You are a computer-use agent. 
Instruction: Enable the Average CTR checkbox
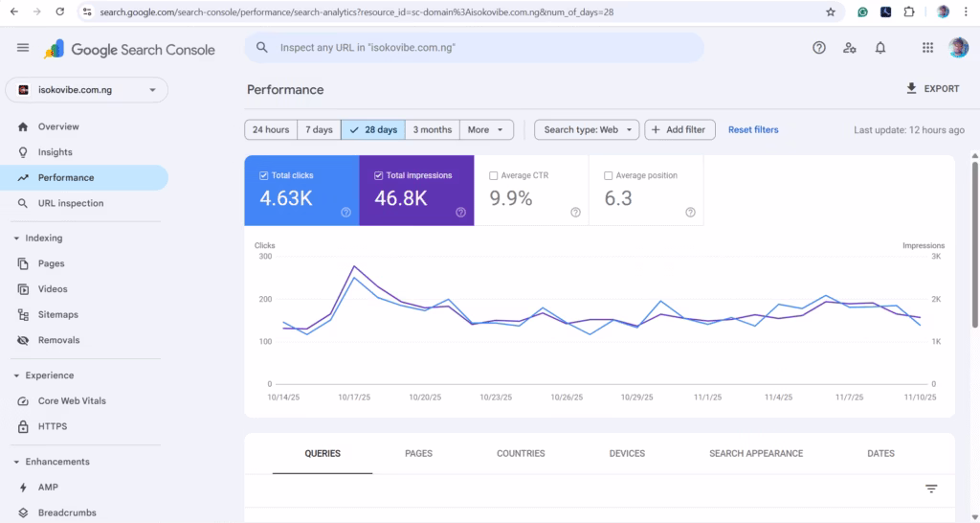[494, 176]
